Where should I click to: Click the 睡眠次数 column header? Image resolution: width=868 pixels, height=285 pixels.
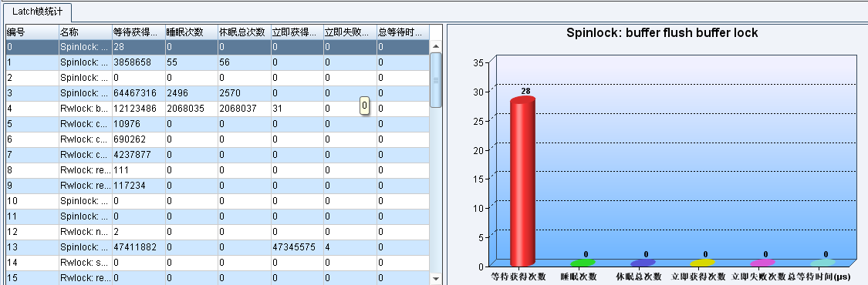[191, 32]
